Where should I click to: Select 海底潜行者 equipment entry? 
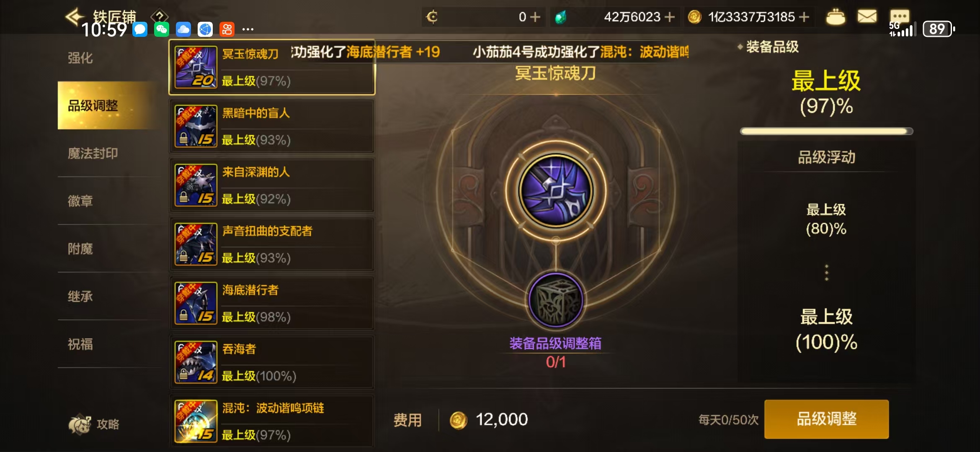[x=272, y=303]
